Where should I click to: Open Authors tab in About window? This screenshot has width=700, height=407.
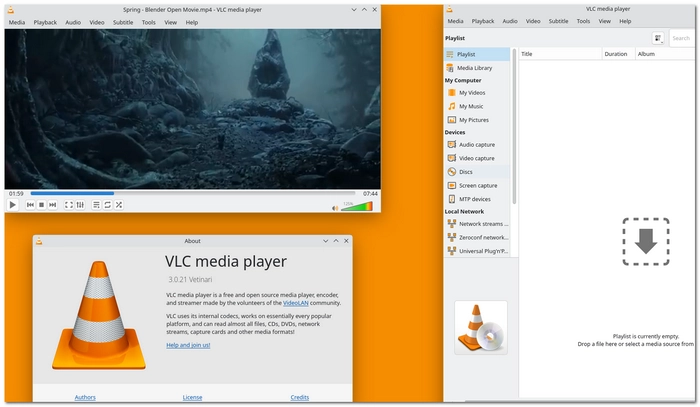click(85, 397)
